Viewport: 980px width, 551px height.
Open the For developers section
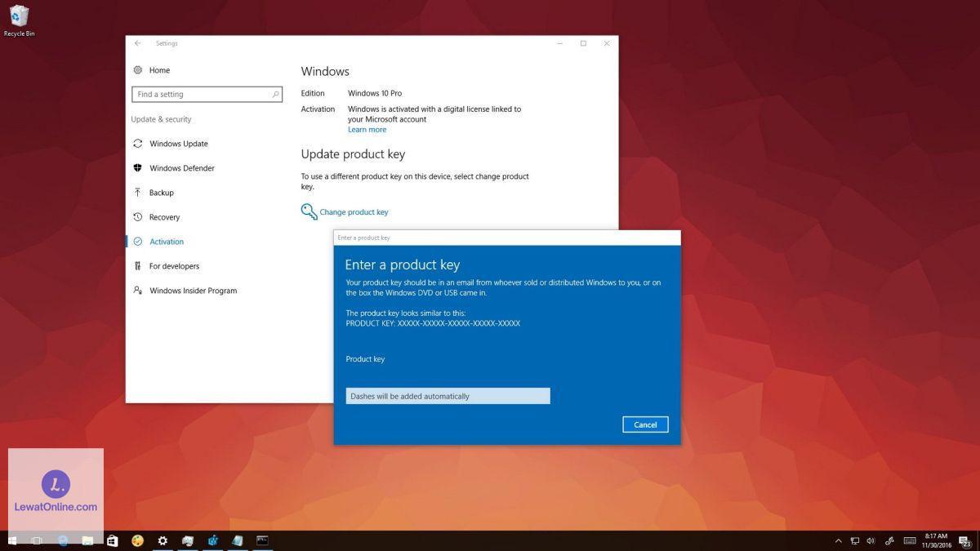pyautogui.click(x=166, y=266)
